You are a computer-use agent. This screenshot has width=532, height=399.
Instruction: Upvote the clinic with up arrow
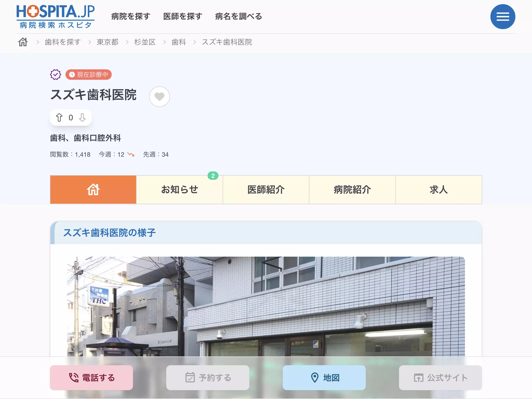(59, 117)
